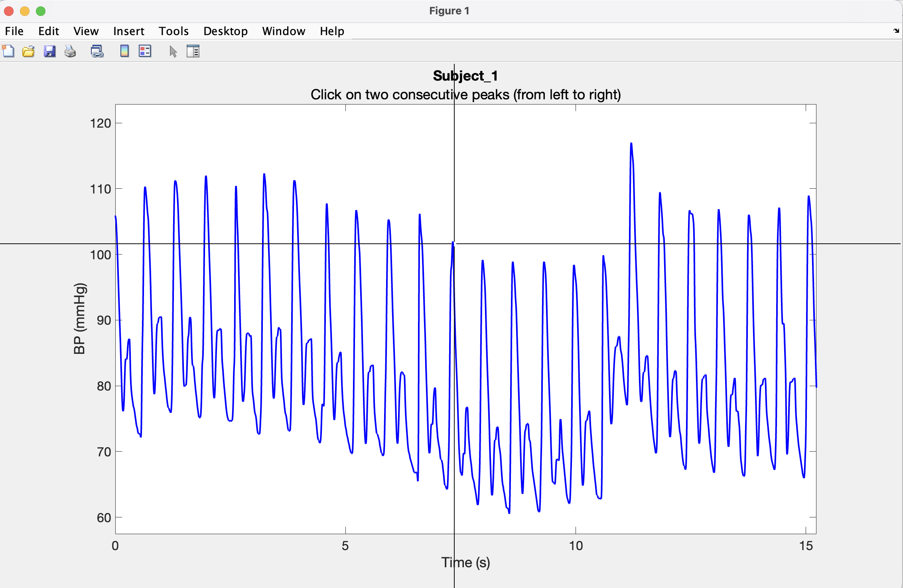Click the waveform peak under the crosshair
The image size is (903, 588).
(x=453, y=243)
